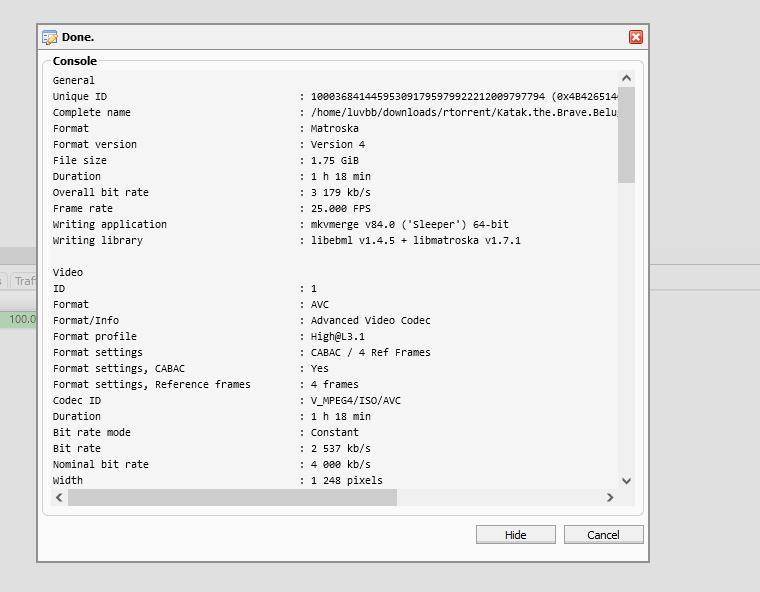Viewport: 760px width, 592px height.
Task: Click the Done. title bar text
Action: [78, 37]
